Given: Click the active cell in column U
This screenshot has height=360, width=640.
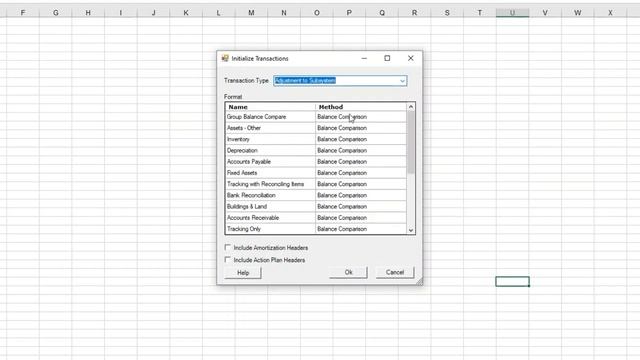Looking at the screenshot, I should tap(512, 281).
